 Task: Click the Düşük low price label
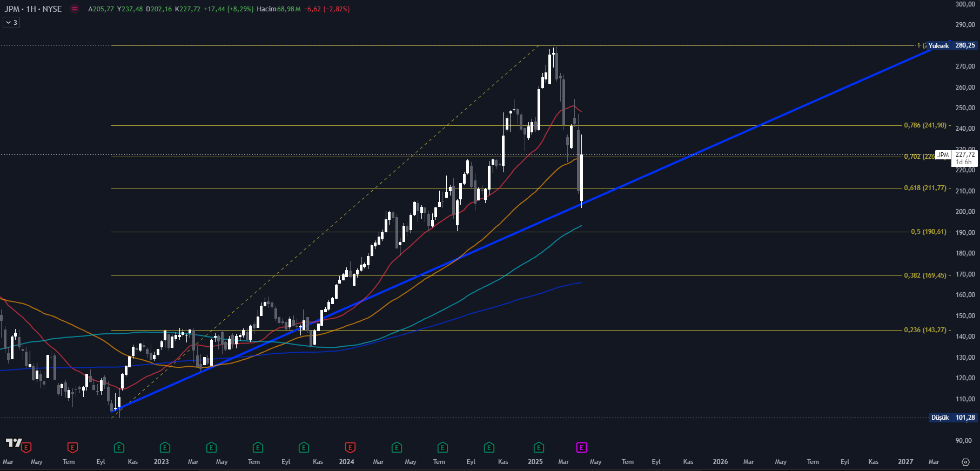[x=940, y=418]
